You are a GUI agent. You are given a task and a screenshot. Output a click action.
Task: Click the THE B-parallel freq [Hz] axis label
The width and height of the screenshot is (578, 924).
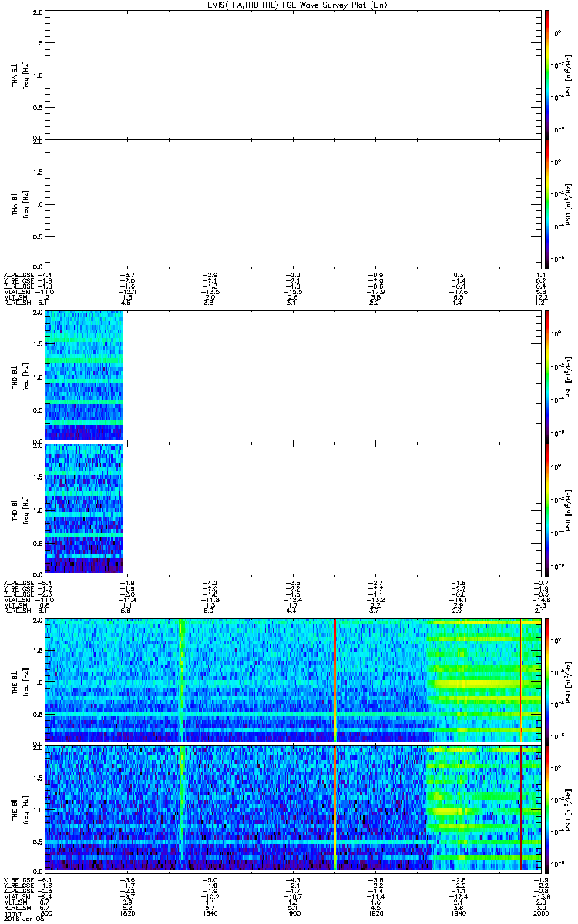(26, 808)
